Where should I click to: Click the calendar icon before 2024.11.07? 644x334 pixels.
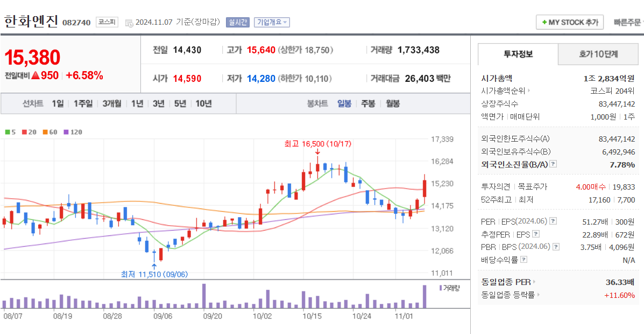tap(129, 22)
